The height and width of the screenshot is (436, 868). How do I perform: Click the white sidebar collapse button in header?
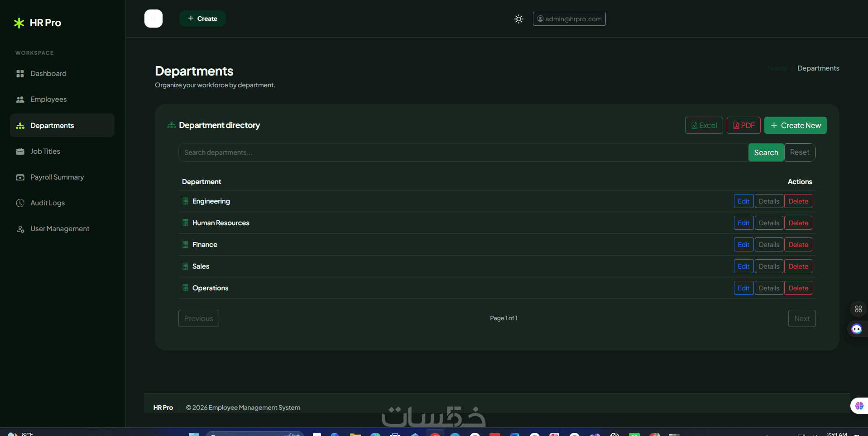[153, 19]
